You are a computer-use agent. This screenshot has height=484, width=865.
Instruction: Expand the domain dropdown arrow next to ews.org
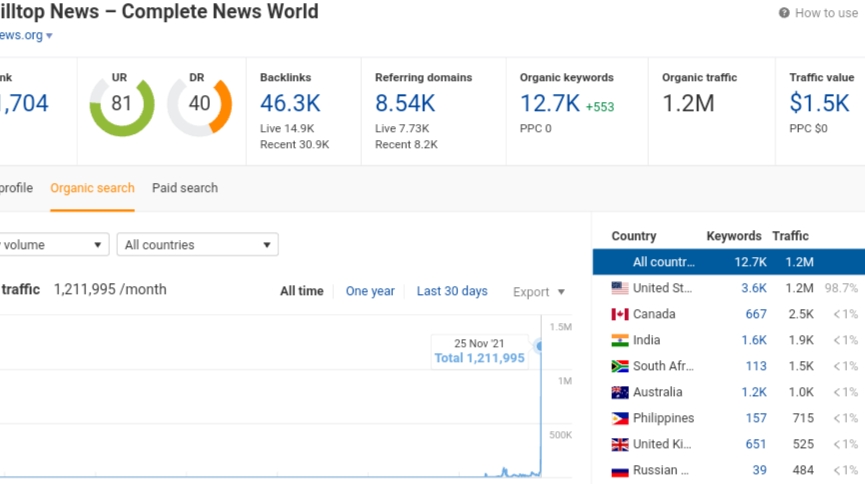tap(49, 35)
